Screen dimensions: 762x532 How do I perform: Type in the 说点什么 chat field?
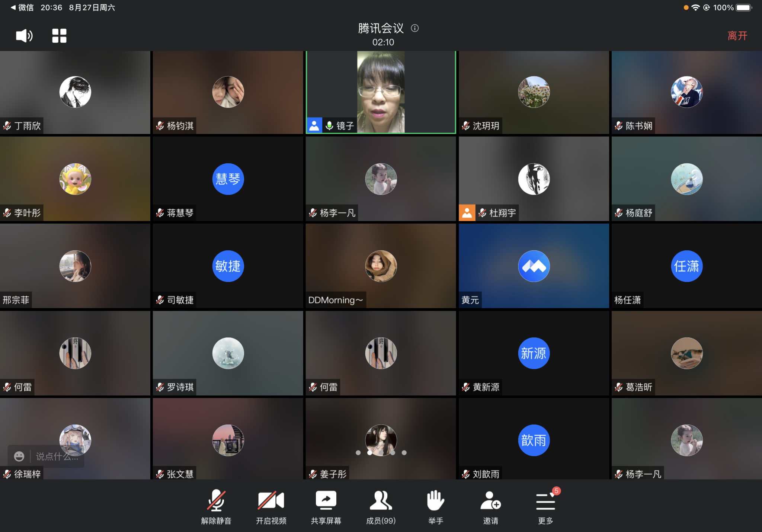pos(57,456)
